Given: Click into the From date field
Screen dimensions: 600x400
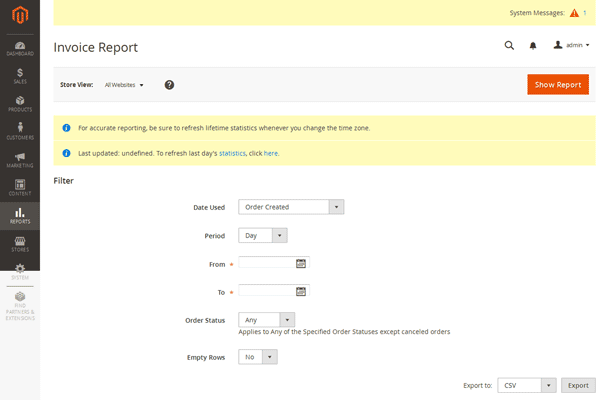Looking at the screenshot, I should pos(267,263).
